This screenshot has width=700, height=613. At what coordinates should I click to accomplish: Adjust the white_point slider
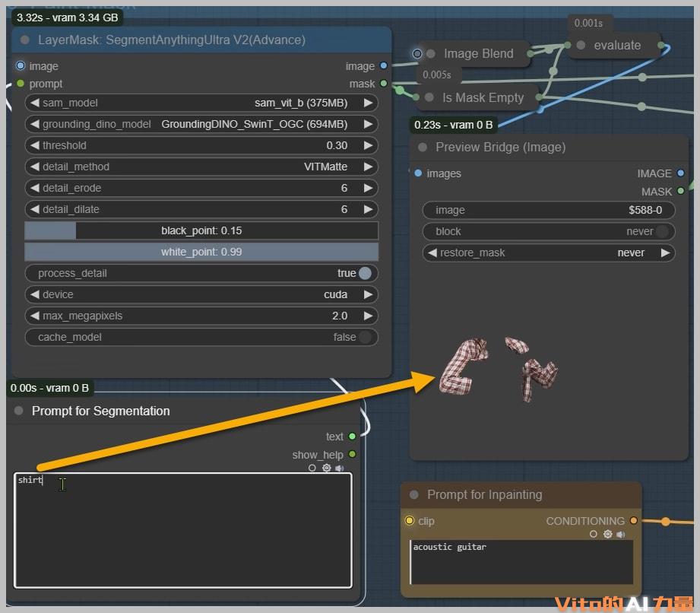(201, 252)
